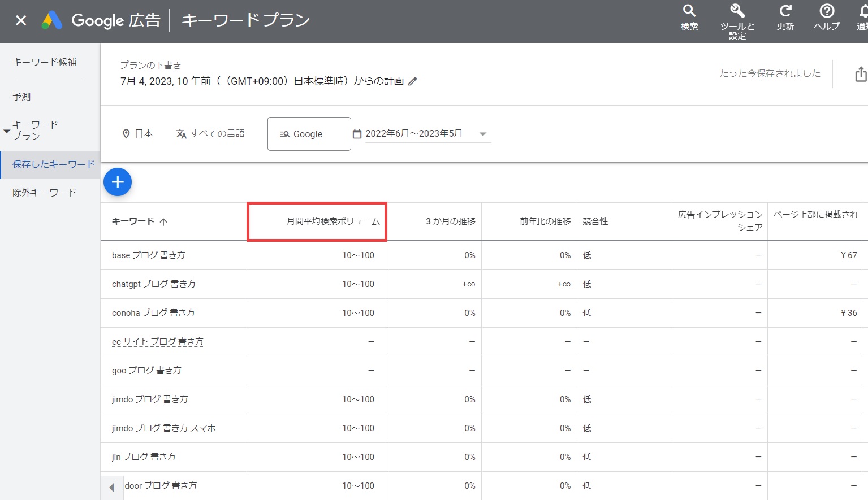Open 予測 in sidebar
Viewport: 868px width, 500px height.
tap(21, 97)
